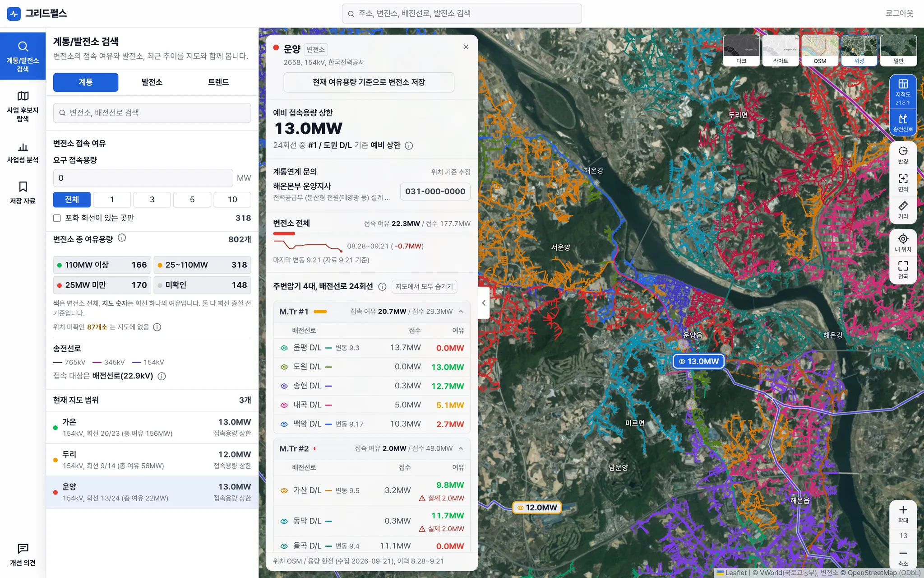Choose the 위성 basemap thumbnail
Viewport: 924px width, 578px height.
coord(859,51)
